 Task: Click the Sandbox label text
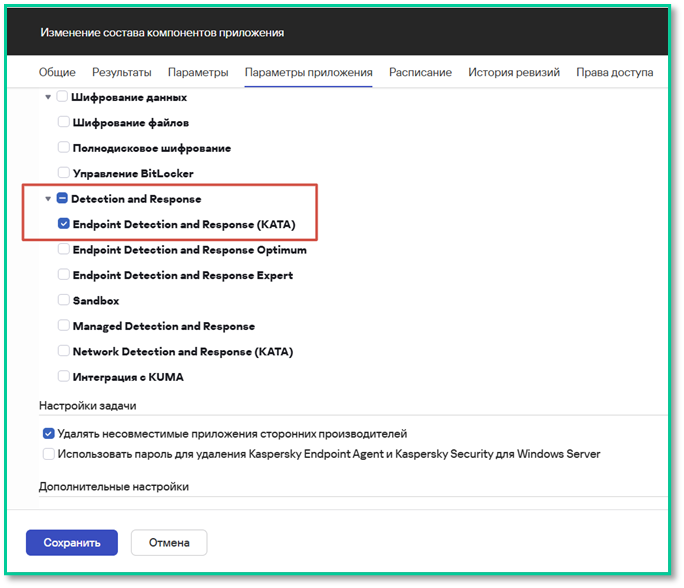pyautogui.click(x=96, y=301)
